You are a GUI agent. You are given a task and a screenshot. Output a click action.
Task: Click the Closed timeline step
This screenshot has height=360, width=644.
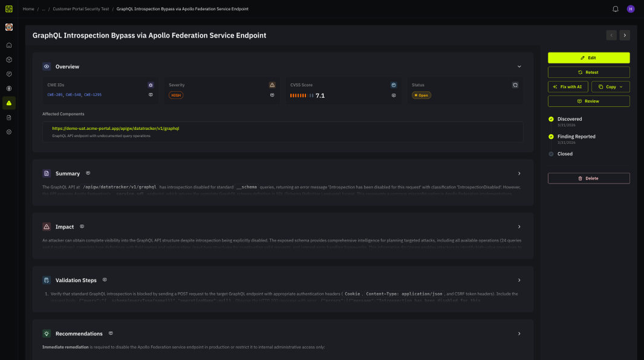click(x=565, y=154)
